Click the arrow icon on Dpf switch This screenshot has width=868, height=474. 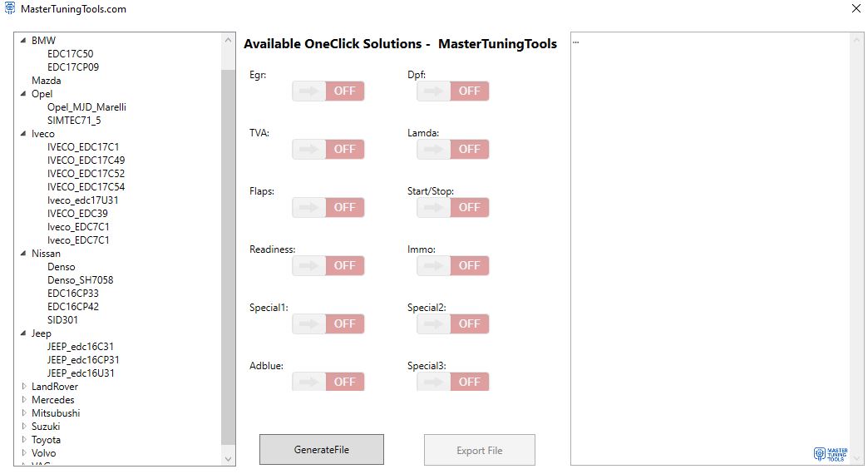click(x=433, y=91)
